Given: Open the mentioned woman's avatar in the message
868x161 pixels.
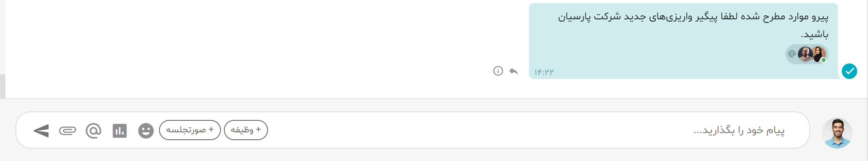Looking at the screenshot, I should pyautogui.click(x=818, y=54).
